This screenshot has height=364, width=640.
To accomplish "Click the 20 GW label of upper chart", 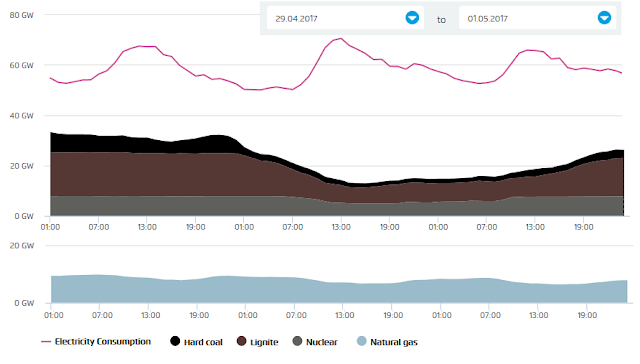I will pos(22,166).
